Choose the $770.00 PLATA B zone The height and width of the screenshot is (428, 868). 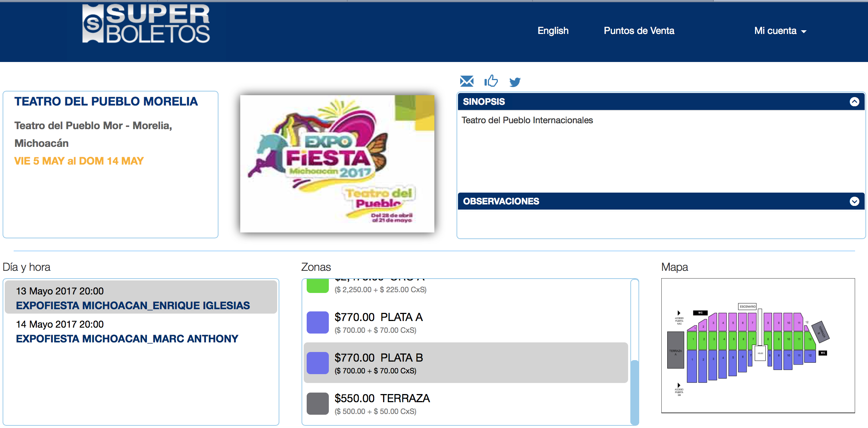click(x=466, y=363)
